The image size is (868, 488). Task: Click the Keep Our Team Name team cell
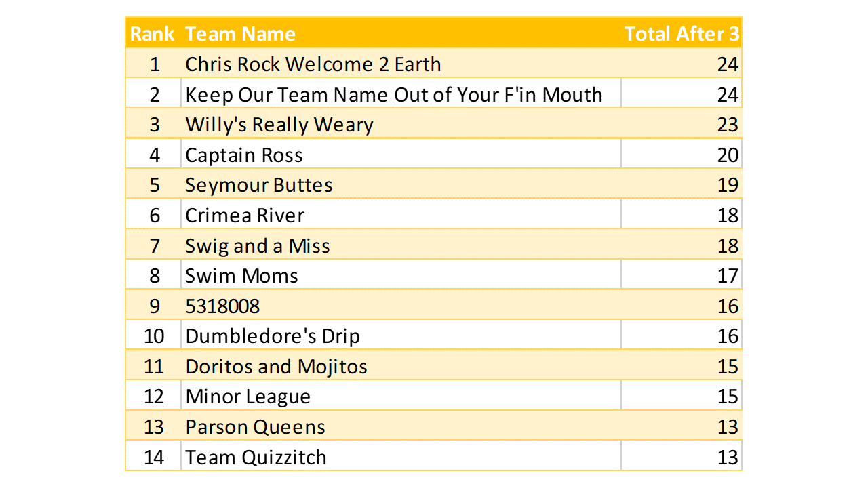click(x=394, y=95)
